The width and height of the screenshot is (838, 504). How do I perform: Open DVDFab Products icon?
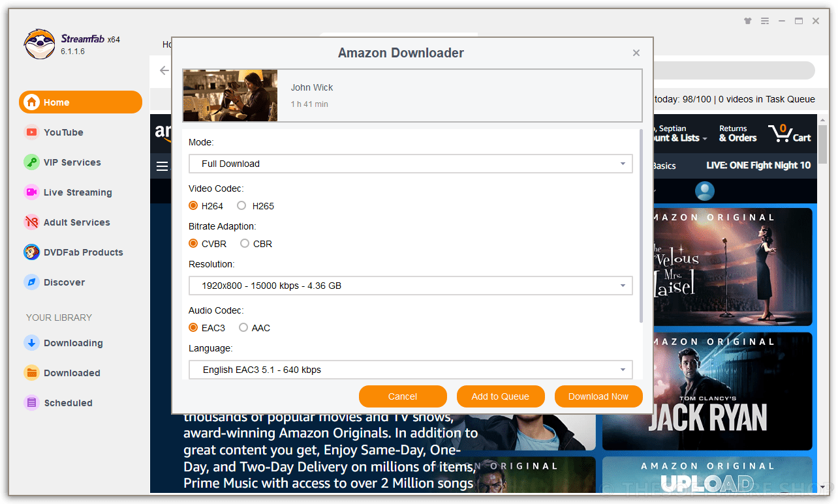(31, 252)
